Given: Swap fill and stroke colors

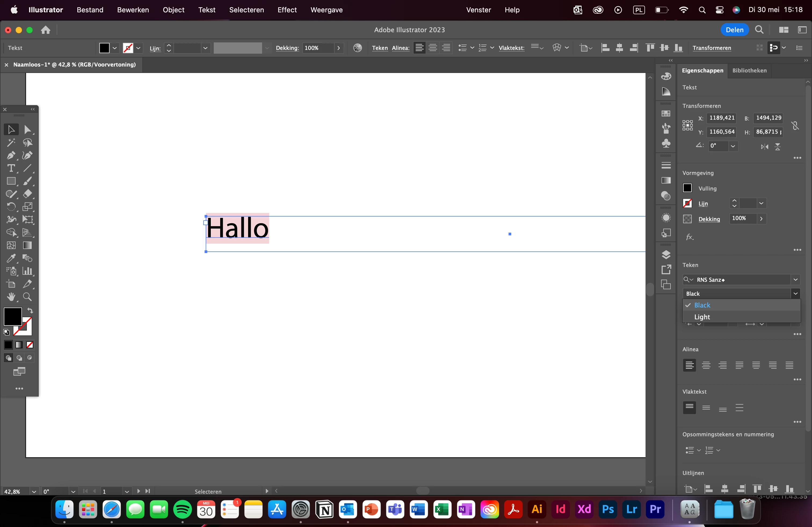Looking at the screenshot, I should click(x=30, y=310).
